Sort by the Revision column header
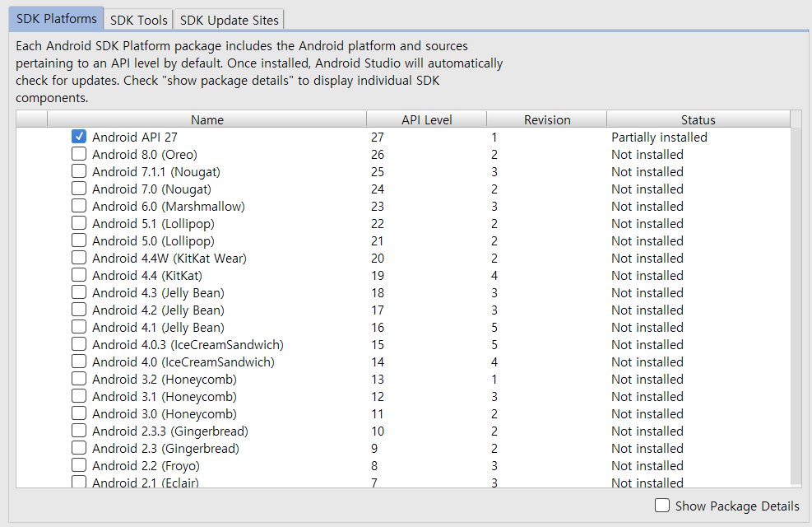This screenshot has height=527, width=812. coord(547,119)
